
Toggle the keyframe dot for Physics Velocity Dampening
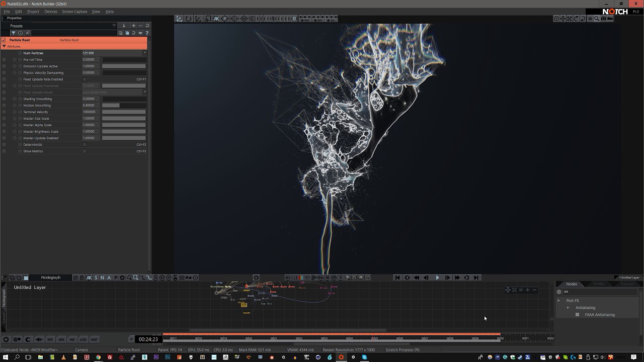coord(15,72)
